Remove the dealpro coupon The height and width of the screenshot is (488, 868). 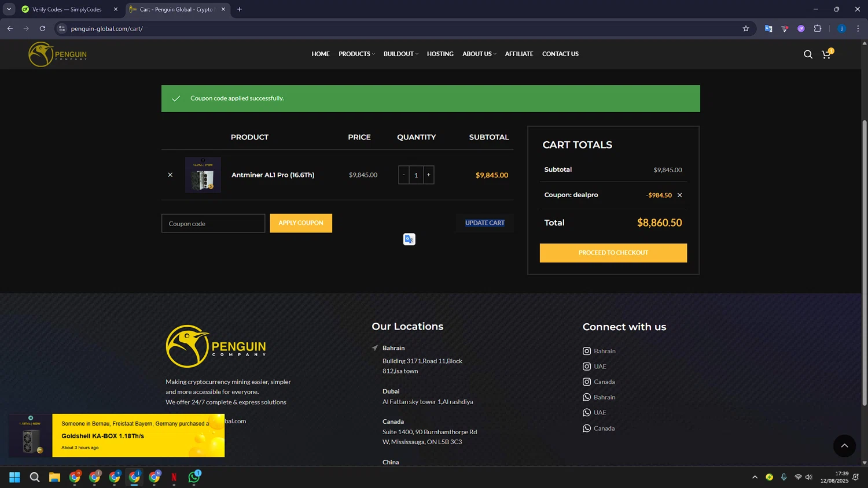tap(680, 195)
